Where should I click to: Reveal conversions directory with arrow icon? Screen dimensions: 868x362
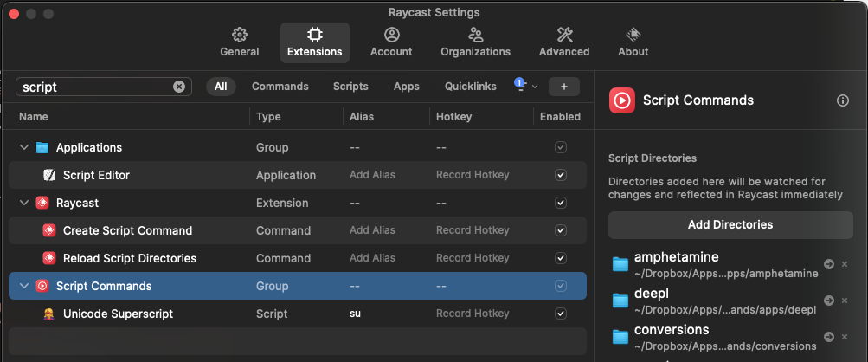829,337
